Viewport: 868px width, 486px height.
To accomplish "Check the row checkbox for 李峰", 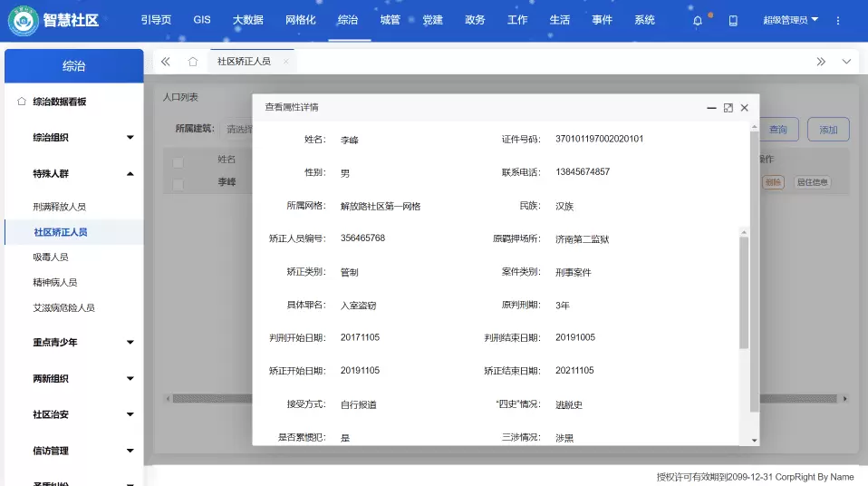I will pos(178,182).
